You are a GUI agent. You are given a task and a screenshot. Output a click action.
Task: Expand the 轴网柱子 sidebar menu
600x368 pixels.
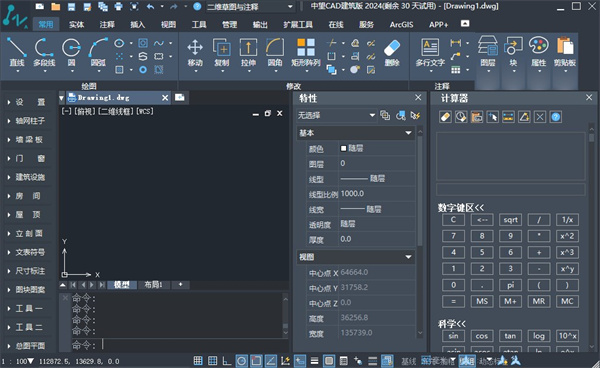point(28,121)
